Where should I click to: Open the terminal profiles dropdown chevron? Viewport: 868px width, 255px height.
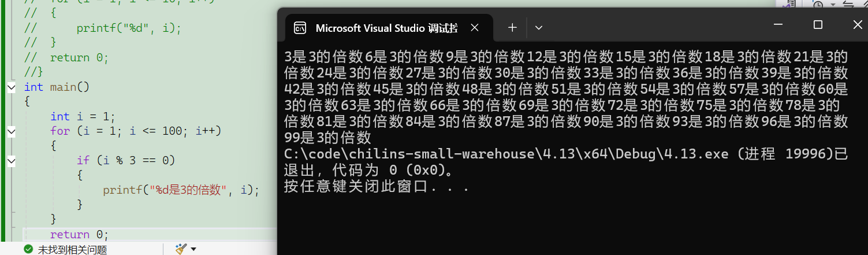[x=539, y=27]
